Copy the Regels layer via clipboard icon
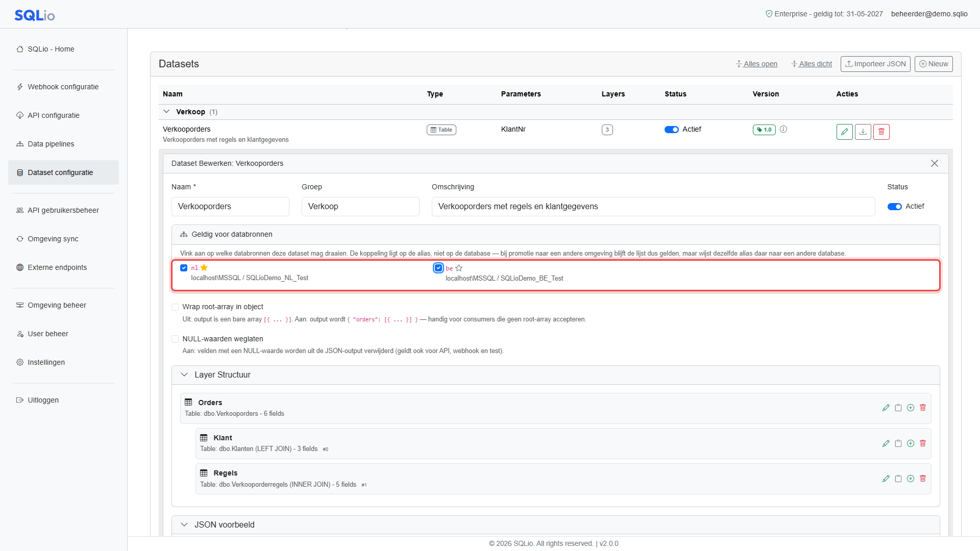Viewport: 980px width, 551px height. click(898, 479)
